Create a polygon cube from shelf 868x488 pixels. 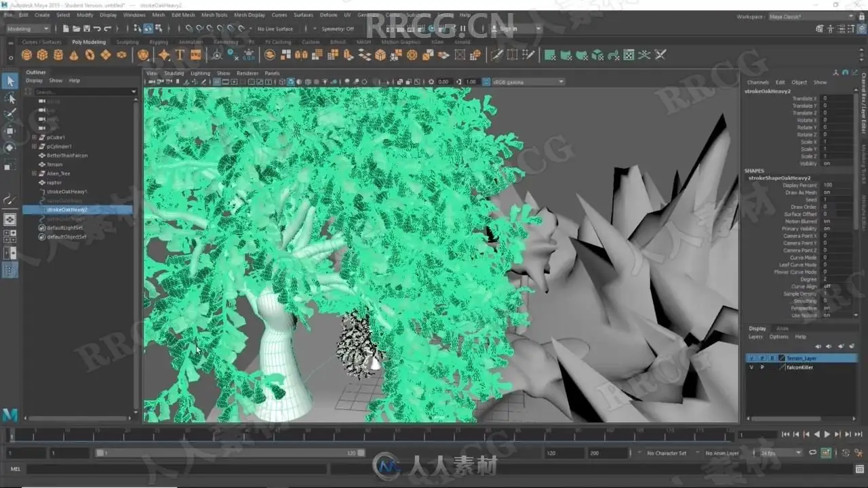tap(42, 55)
